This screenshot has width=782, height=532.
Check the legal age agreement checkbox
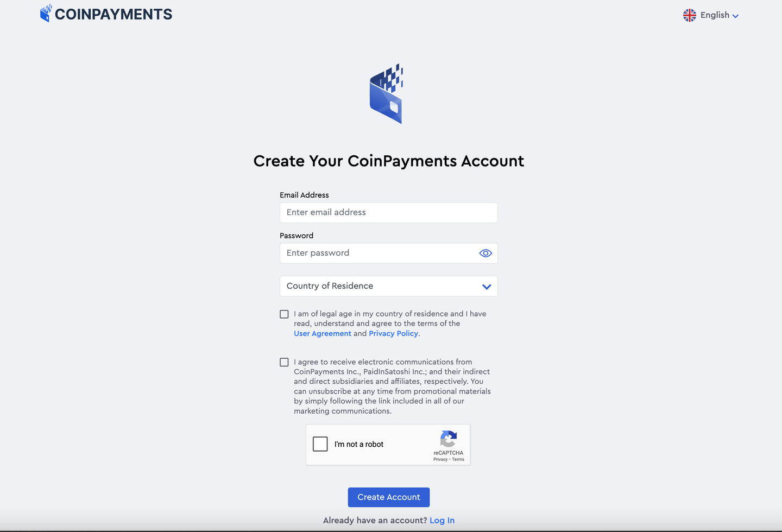point(284,314)
